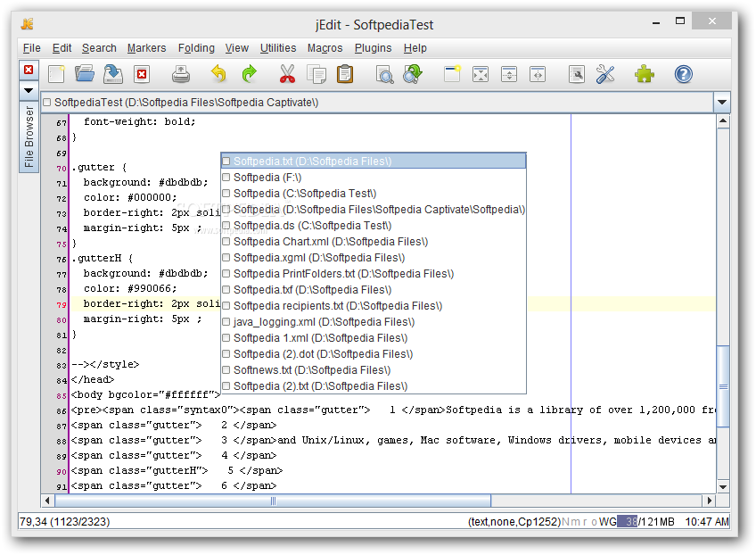This screenshot has height=555, width=756.
Task: Open Global Options tools icon
Action: 605,74
